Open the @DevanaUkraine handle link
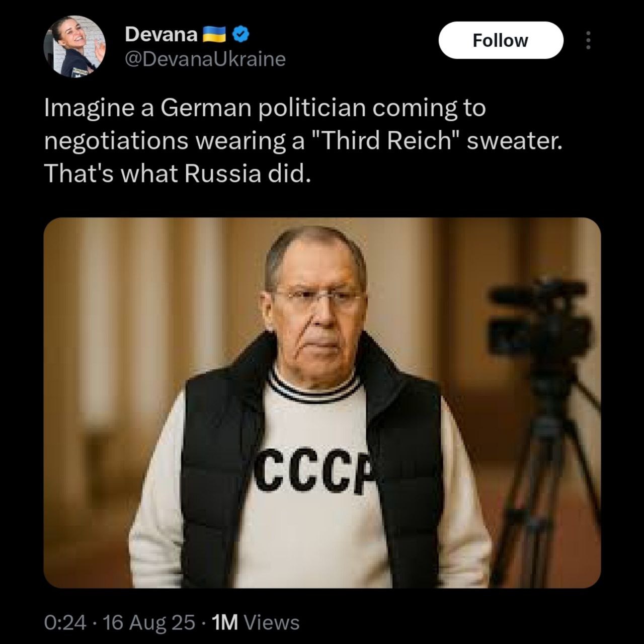 pyautogui.click(x=205, y=59)
